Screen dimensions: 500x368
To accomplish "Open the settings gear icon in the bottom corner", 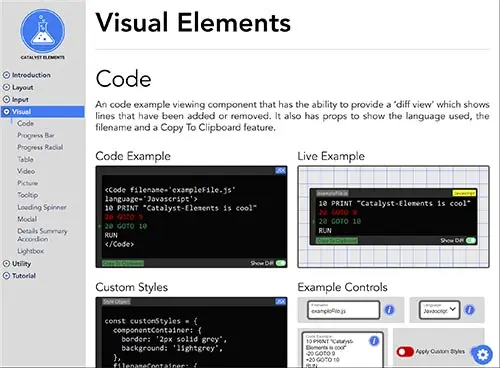I will (x=482, y=355).
